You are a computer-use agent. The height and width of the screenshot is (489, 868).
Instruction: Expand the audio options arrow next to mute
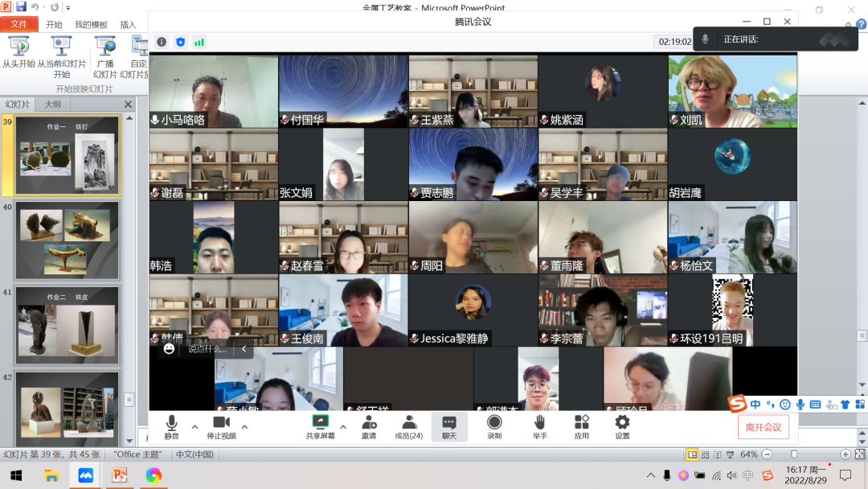tap(194, 427)
